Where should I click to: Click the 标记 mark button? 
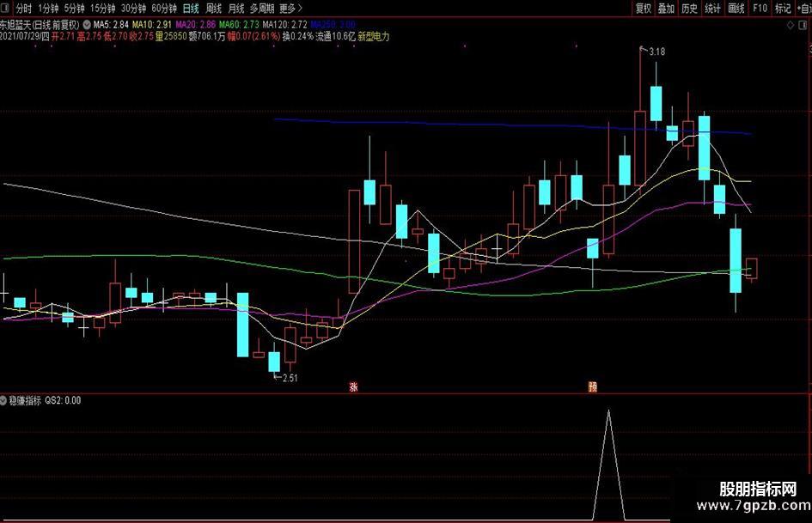click(783, 8)
